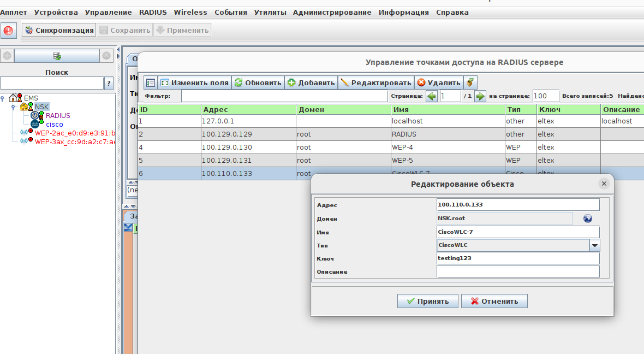Go to previous page with green left arrow
The height and width of the screenshot is (354, 644).
432,96
